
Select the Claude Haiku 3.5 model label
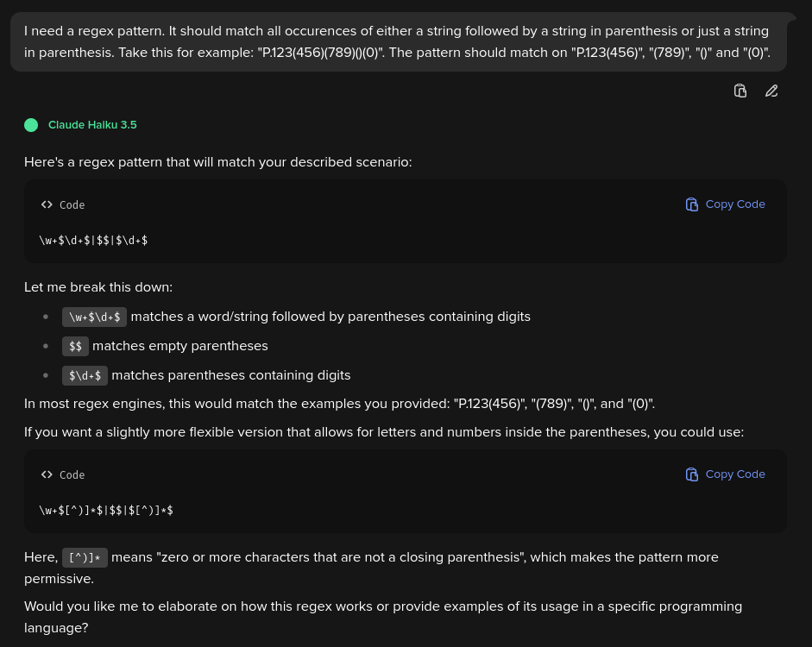(x=92, y=125)
